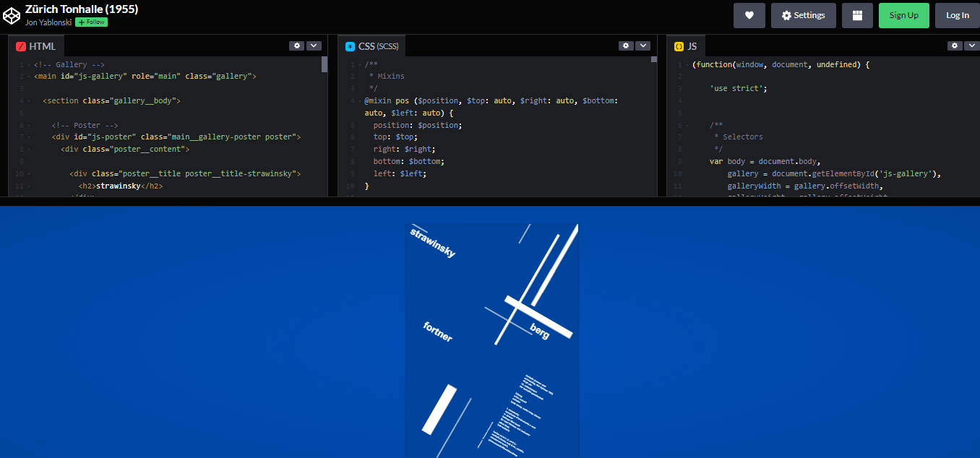Screen dimensions: 980x458
Task: Expand JS editor dropdown arrow
Action: point(972,46)
